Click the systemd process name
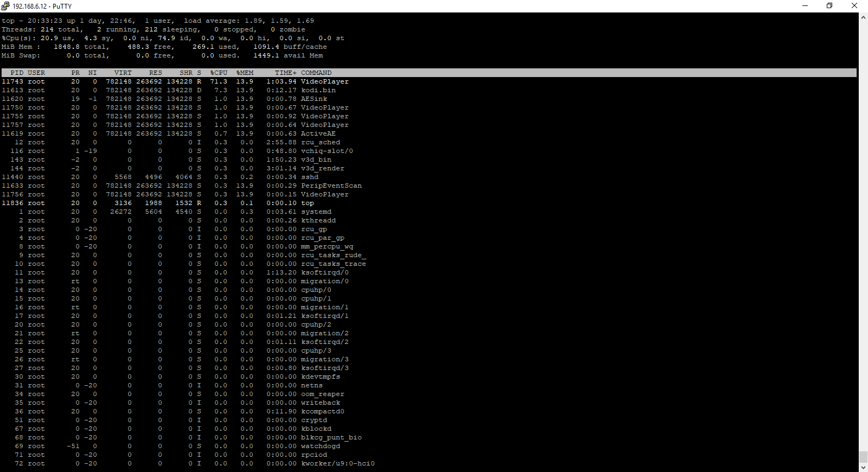 [x=316, y=212]
